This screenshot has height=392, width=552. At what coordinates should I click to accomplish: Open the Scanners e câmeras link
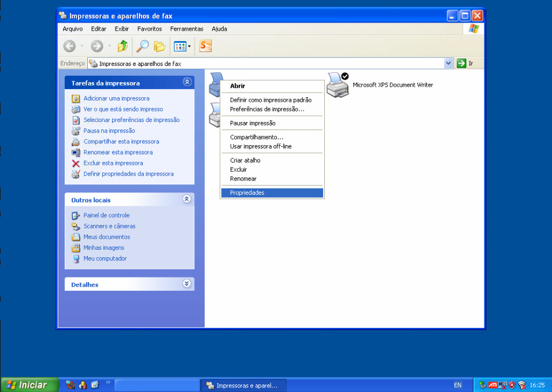click(109, 226)
